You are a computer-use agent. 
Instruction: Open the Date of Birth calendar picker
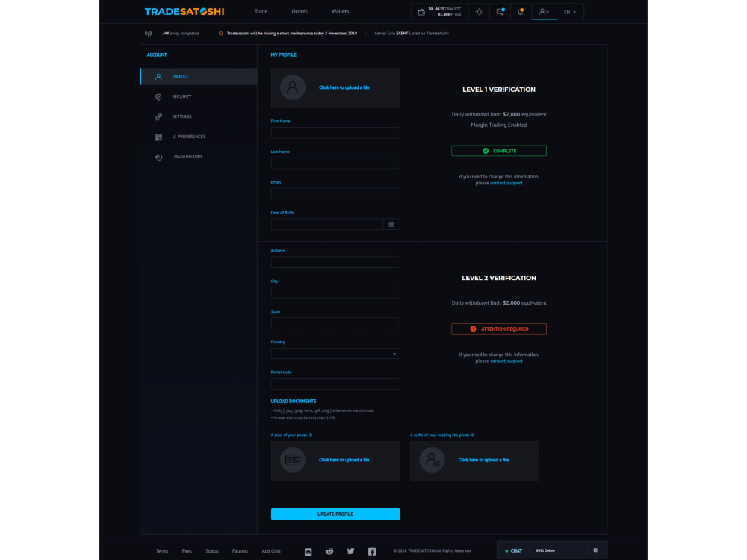(x=391, y=224)
